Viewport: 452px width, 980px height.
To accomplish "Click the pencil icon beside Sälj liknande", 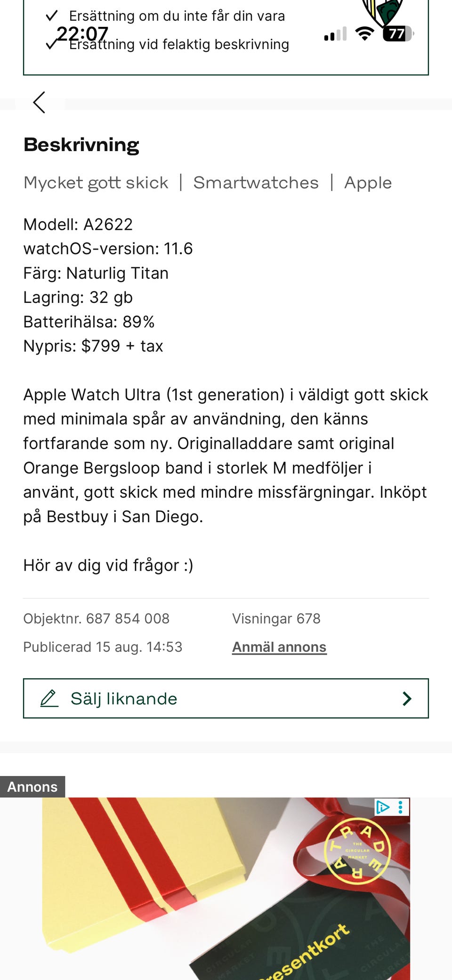I will (49, 698).
